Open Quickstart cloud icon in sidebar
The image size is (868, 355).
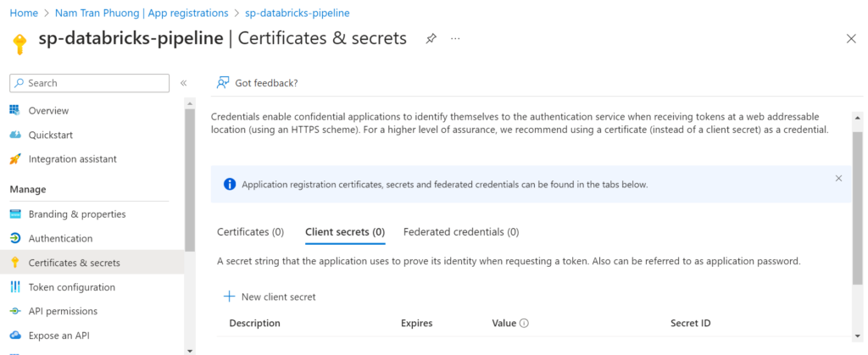click(x=14, y=135)
